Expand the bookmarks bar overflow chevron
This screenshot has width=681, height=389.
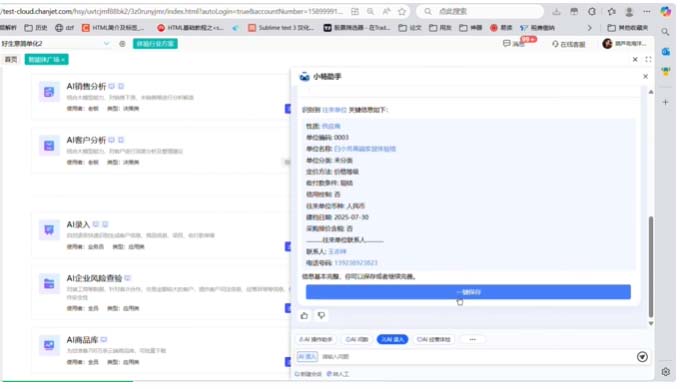coord(589,28)
